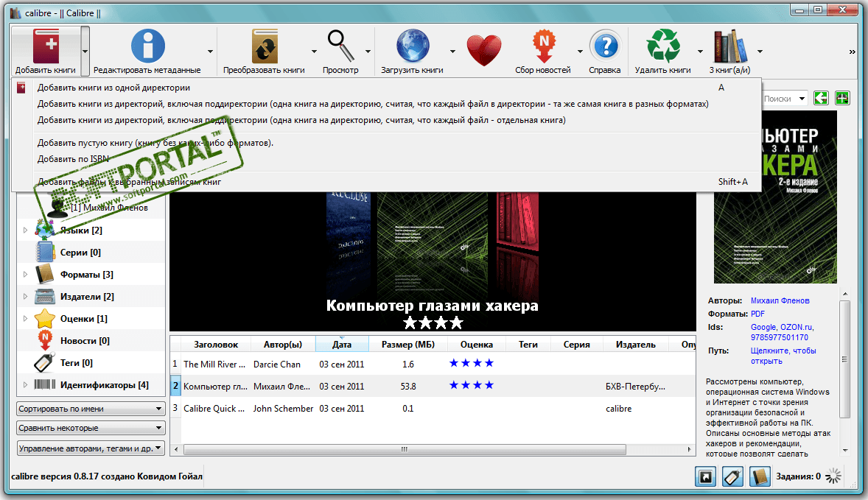868x500 pixels.
Task: Select The Mill River row
Action: point(433,364)
